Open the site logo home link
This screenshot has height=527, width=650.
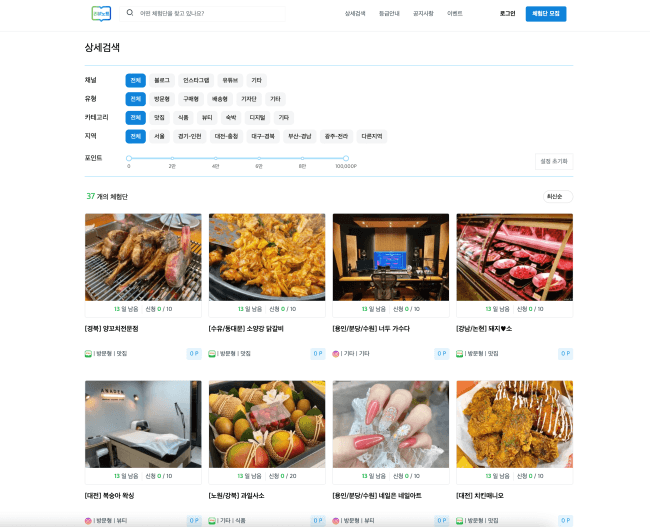101,14
